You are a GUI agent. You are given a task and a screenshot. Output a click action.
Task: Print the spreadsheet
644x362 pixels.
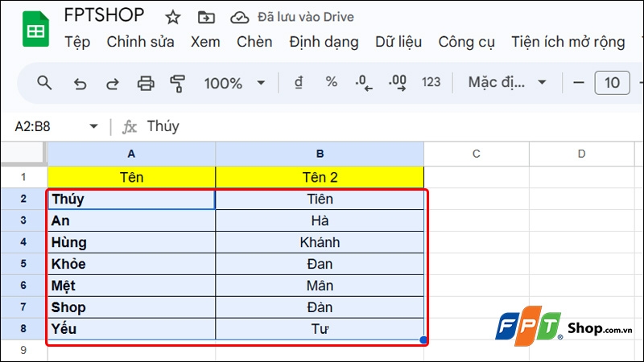(146, 84)
